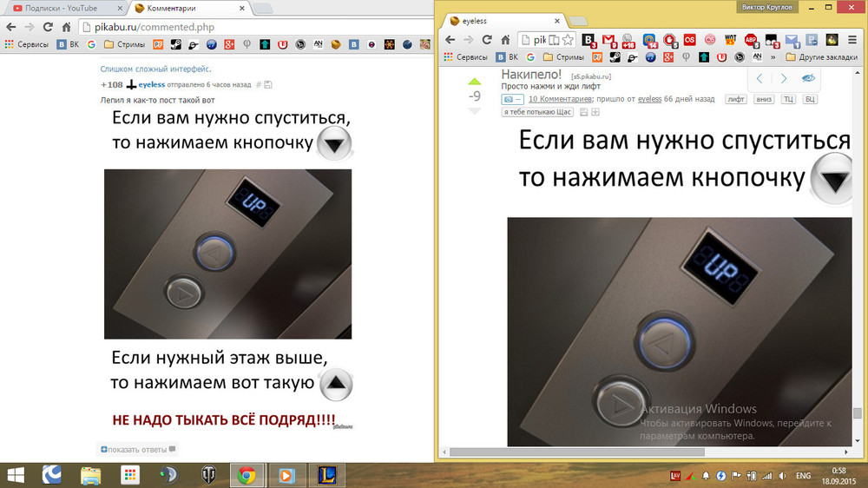Click the save icon beside the comment
Screen dimensions: 868x488
point(268,85)
